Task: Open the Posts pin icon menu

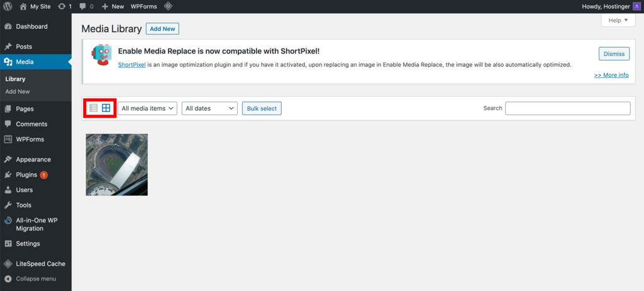Action: (8, 47)
